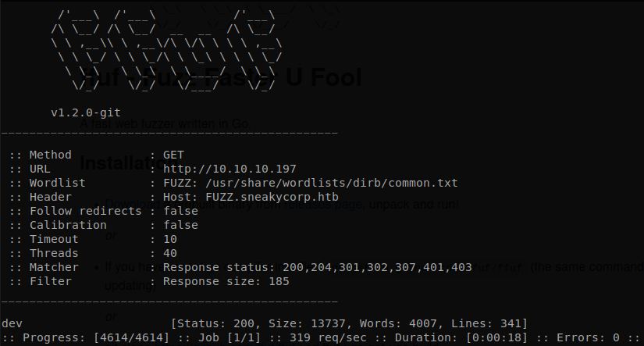This screenshot has height=346, width=644.
Task: Select the Threads value 40
Action: point(170,253)
